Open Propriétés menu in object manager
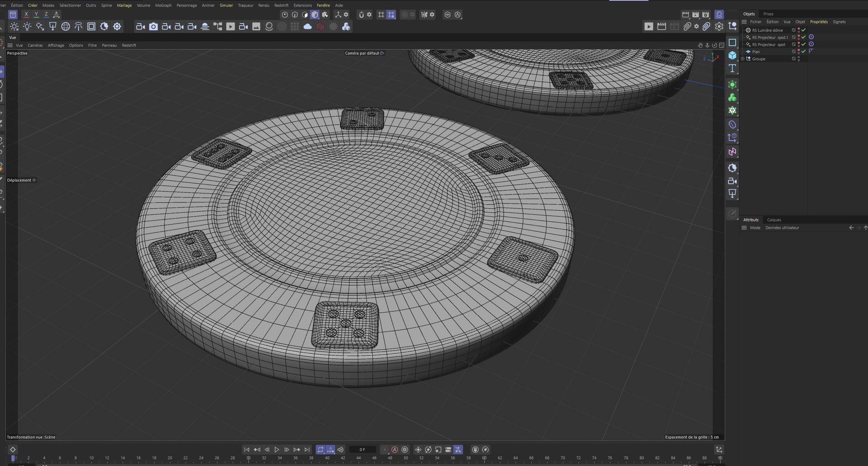This screenshot has width=868, height=466. click(x=819, y=22)
